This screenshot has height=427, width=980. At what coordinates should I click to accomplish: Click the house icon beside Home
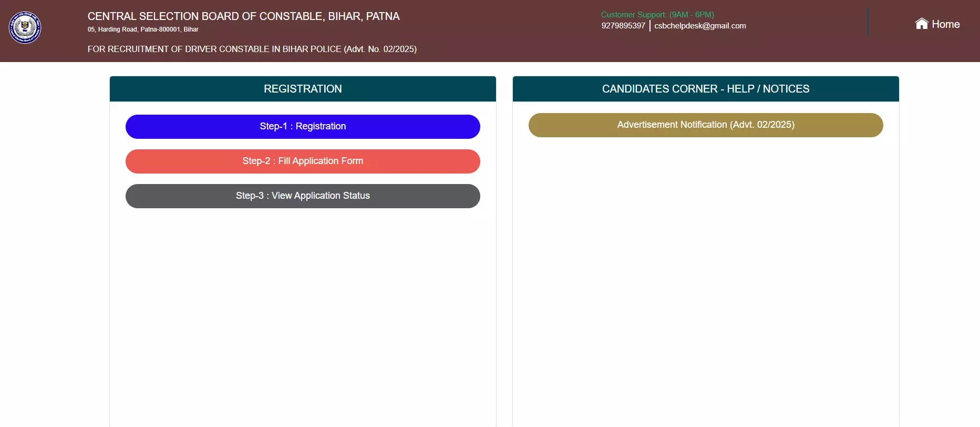coord(922,24)
